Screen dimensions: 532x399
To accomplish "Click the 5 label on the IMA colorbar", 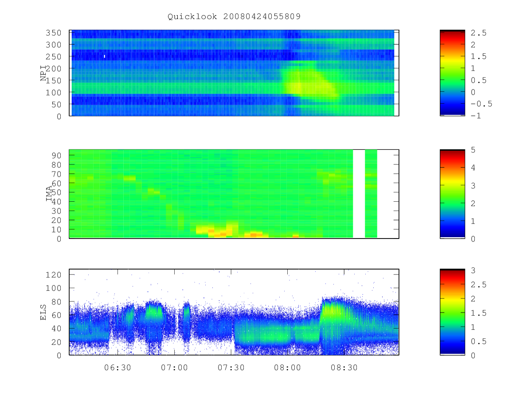I will pos(473,150).
